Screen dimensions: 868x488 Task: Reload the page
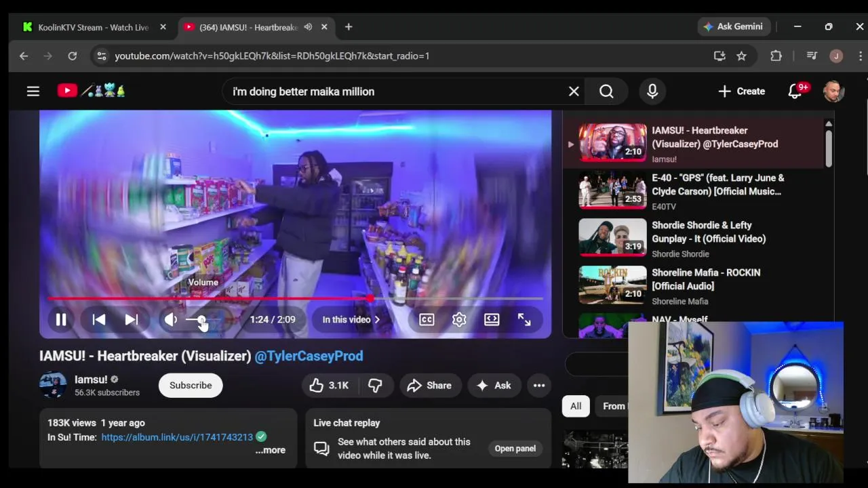pyautogui.click(x=73, y=56)
